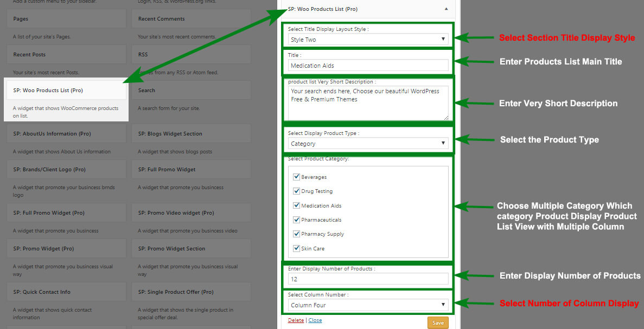Click the Title input field
Screen dimensions: 644x329
368,65
